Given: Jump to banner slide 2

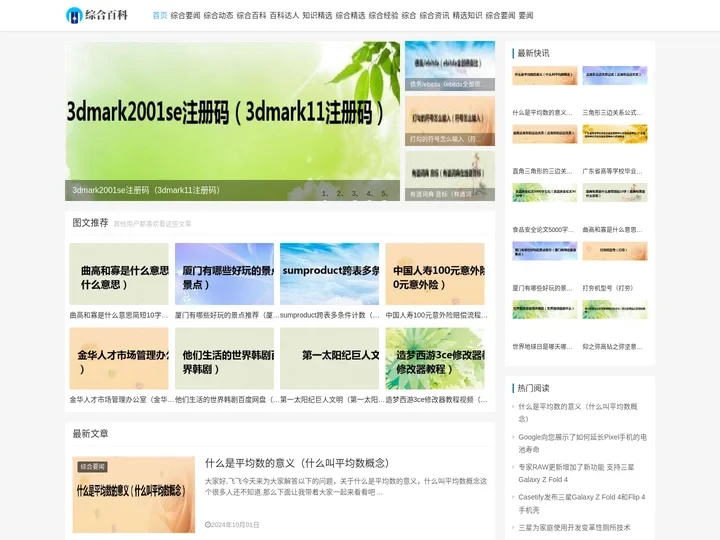Looking at the screenshot, I should (x=340, y=193).
